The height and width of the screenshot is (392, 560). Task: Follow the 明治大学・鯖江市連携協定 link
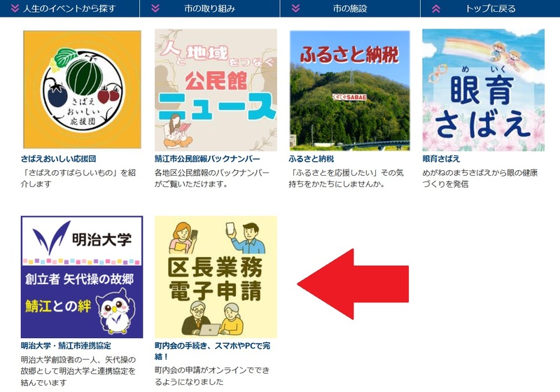point(66,346)
